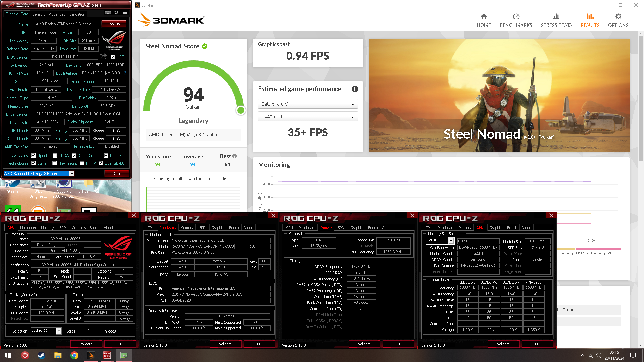The height and width of the screenshot is (362, 644).
Task: Click Validate in the Memory CPU-Z window
Action: point(364,344)
